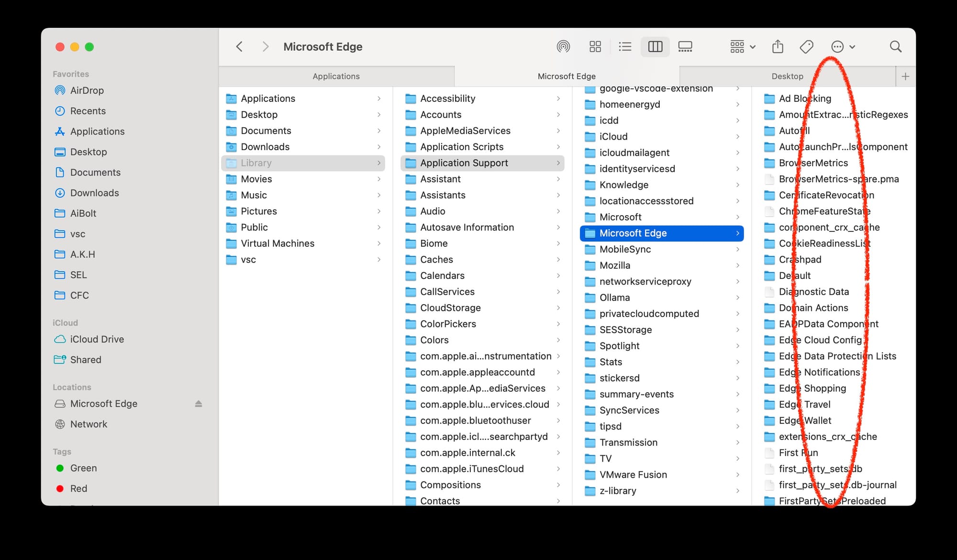This screenshot has width=957, height=560.
Task: Select Applications in the sidebar
Action: click(x=97, y=132)
